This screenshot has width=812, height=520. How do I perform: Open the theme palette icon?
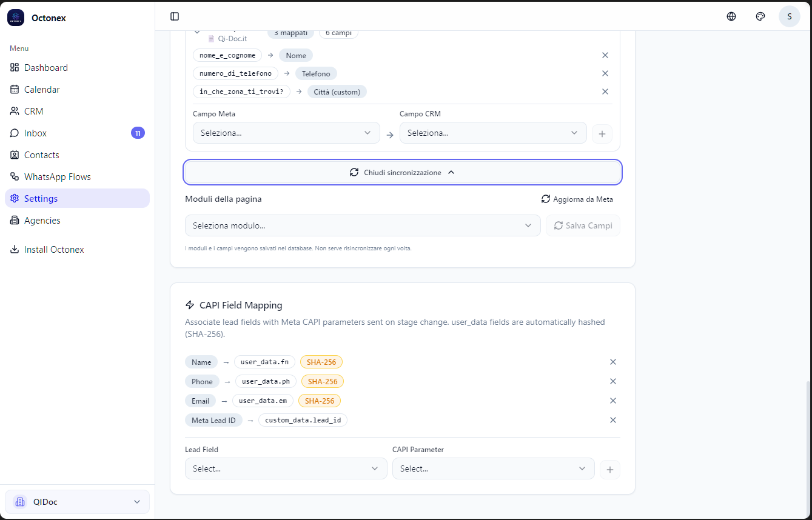pos(760,16)
